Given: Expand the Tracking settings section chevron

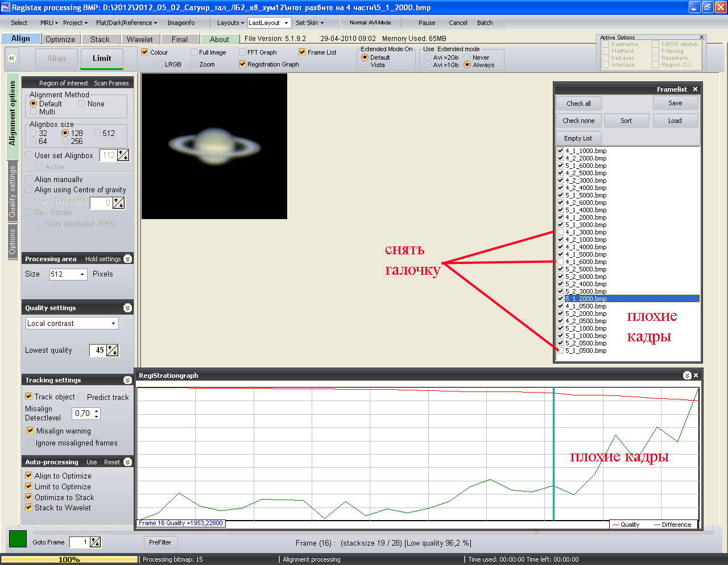Looking at the screenshot, I should tap(127, 380).
